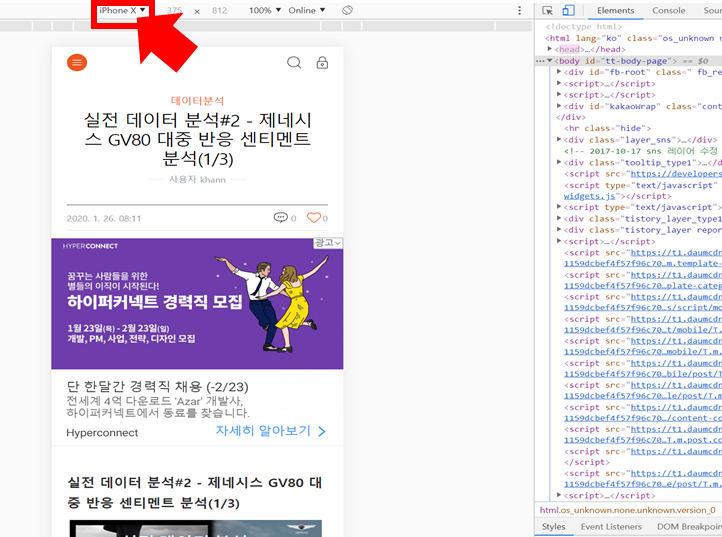Edit the 375 width field
Viewport: 722px width, 537px height.
point(174,10)
